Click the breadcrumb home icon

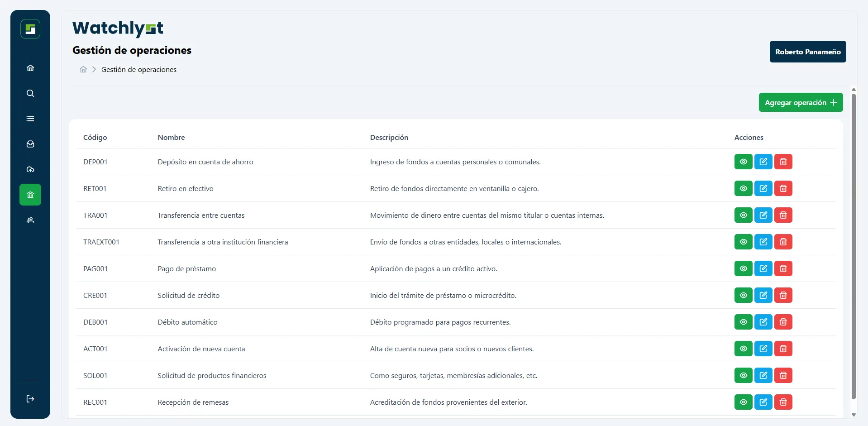click(x=83, y=69)
